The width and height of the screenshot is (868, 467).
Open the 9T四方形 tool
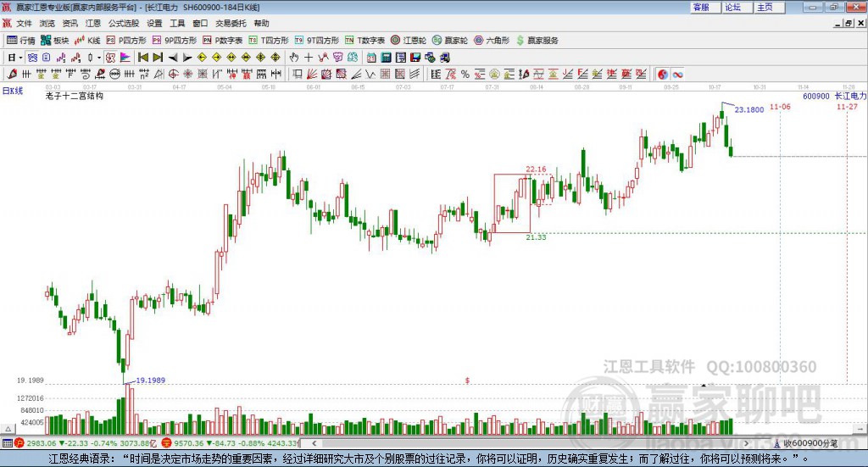point(317,41)
